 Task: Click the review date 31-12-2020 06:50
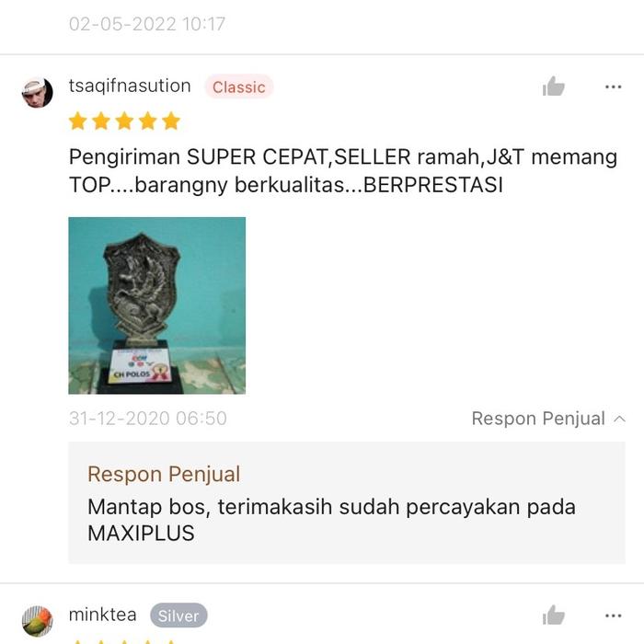click(x=148, y=419)
